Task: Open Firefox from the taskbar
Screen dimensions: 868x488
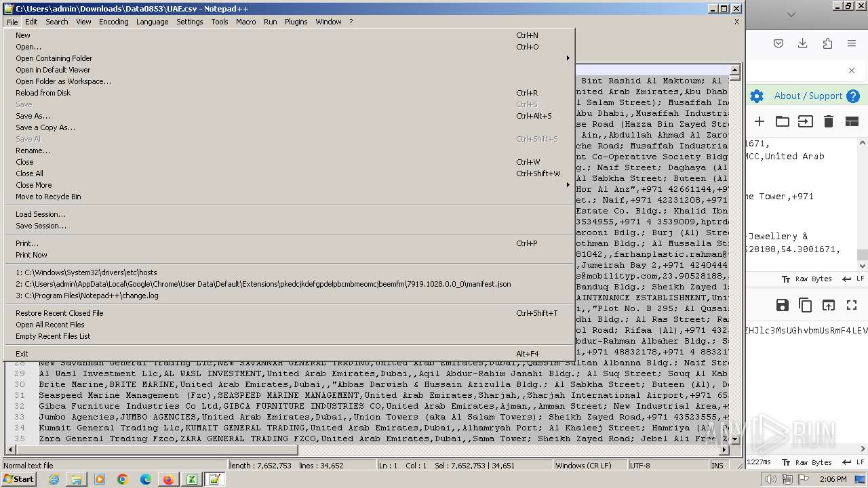Action: tap(168, 479)
